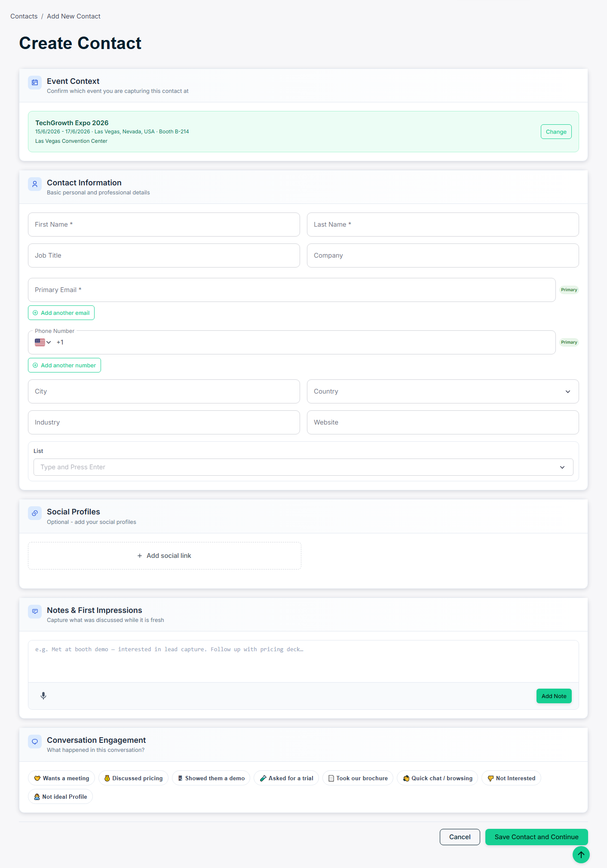Click the US flag icon in Phone Number
This screenshot has width=607, height=868.
40,342
